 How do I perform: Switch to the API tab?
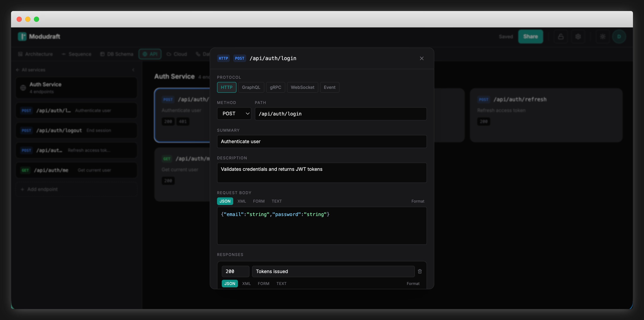pos(150,54)
